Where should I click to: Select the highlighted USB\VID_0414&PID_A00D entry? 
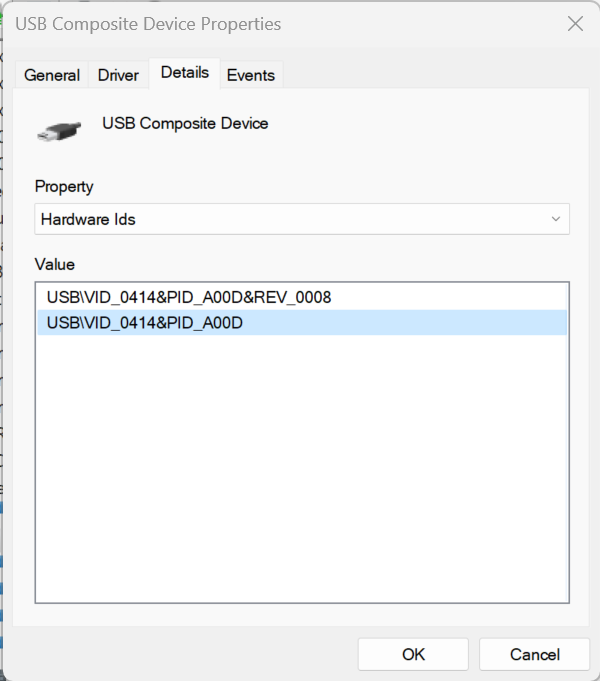[x=302, y=323]
